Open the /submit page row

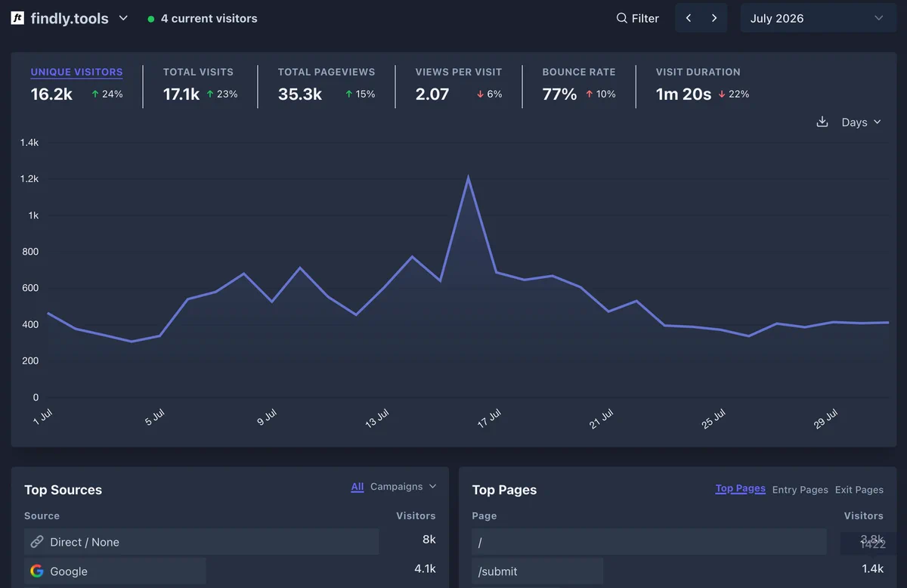(537, 571)
